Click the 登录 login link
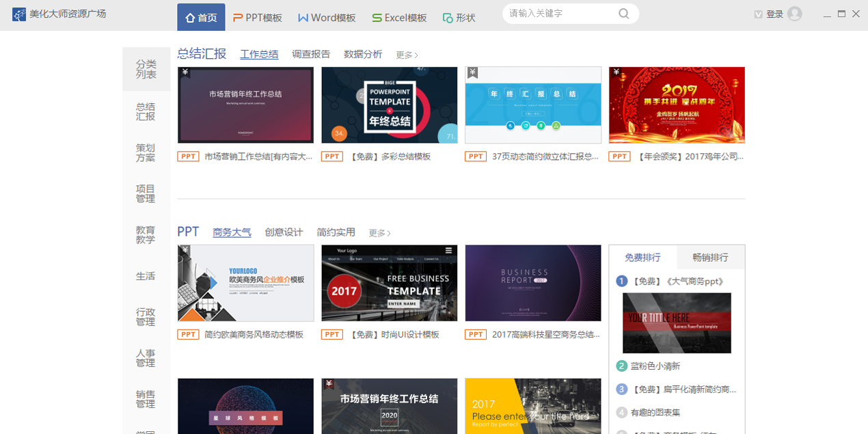 coord(774,14)
